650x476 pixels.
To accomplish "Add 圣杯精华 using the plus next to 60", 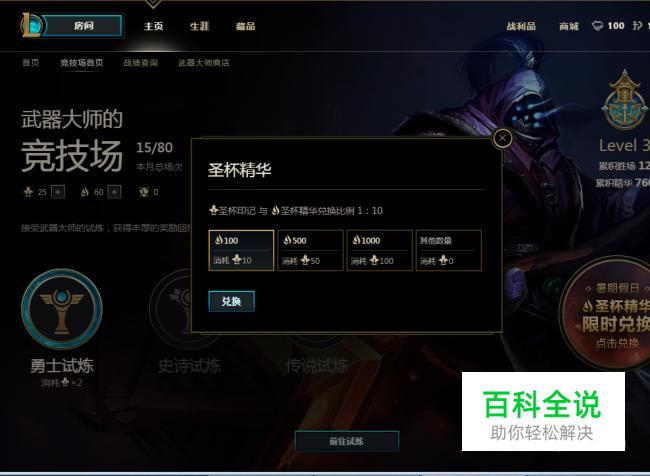I will pyautogui.click(x=114, y=192).
